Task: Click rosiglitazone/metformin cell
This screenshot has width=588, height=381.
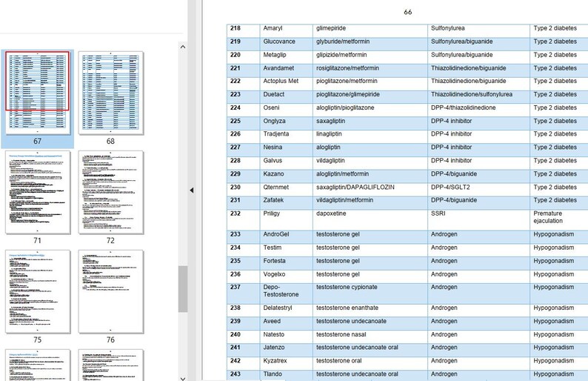Action: tap(370, 70)
